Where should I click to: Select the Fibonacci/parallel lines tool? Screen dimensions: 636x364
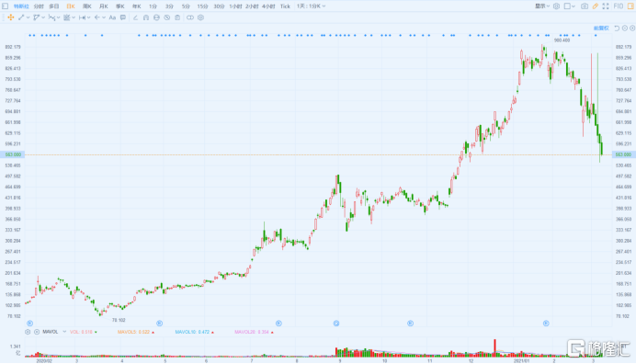coord(66,17)
